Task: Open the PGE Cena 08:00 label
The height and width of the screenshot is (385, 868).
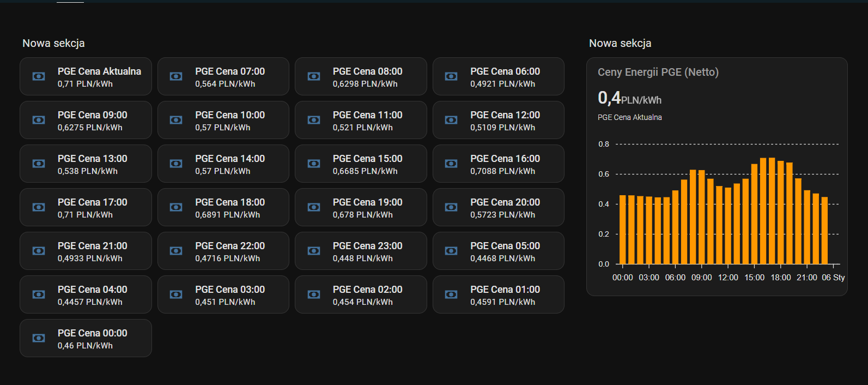Action: [368, 71]
